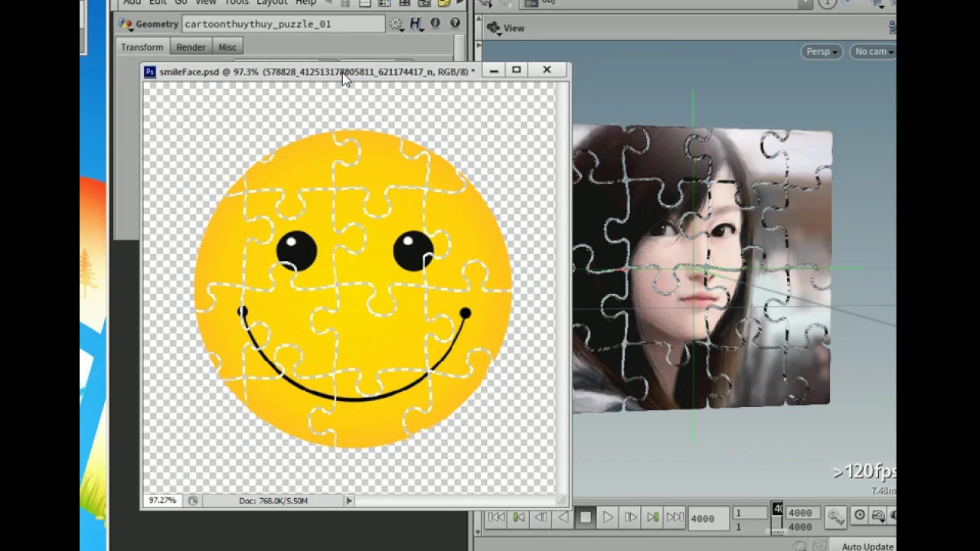The height and width of the screenshot is (551, 980).
Task: Click the Photoshop status bar preview icon
Action: pos(193,500)
